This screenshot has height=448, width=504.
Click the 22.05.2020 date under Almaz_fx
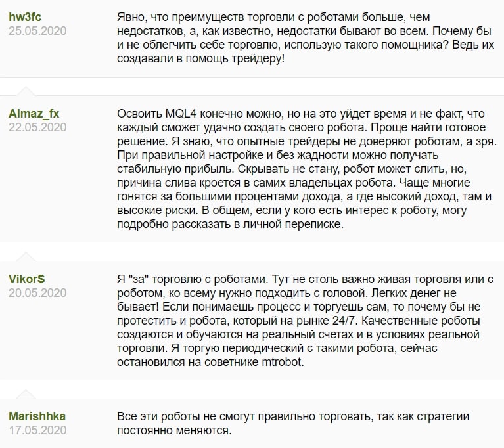tap(37, 127)
